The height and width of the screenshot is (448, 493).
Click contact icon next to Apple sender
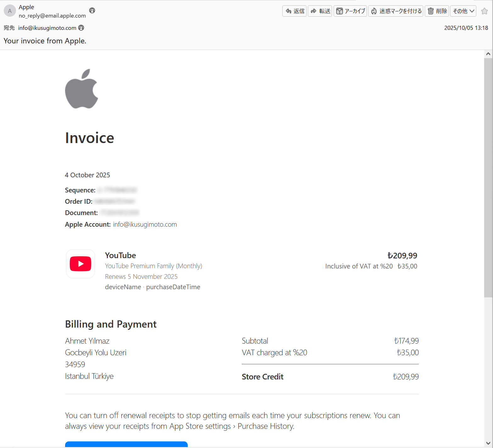pos(92,10)
